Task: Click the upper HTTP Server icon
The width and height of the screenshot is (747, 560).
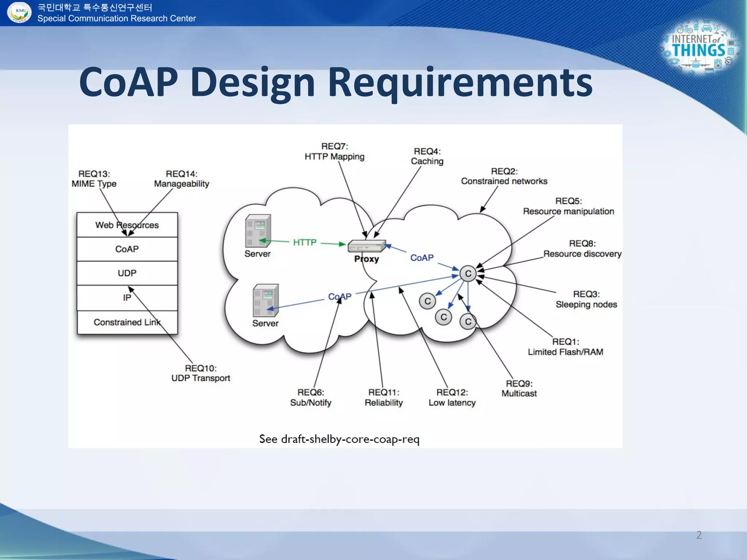Action: pos(258,231)
